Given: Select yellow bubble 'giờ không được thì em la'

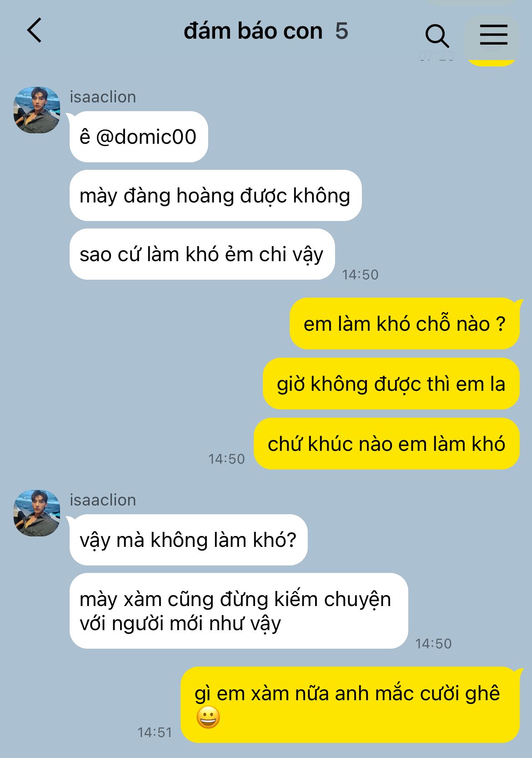Looking at the screenshot, I should coord(391,384).
